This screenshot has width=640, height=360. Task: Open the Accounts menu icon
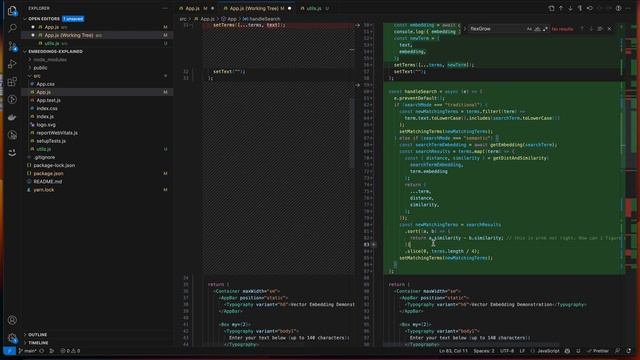tap(12, 320)
